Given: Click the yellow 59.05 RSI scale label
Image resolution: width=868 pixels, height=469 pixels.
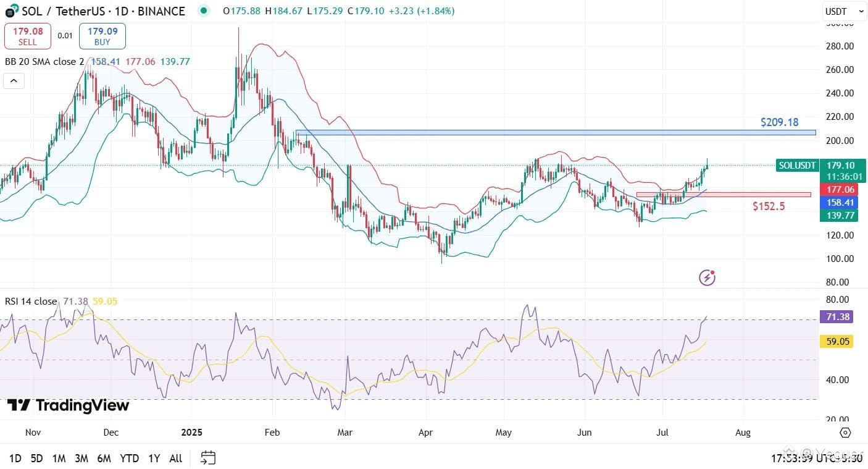Looking at the screenshot, I should tap(838, 341).
